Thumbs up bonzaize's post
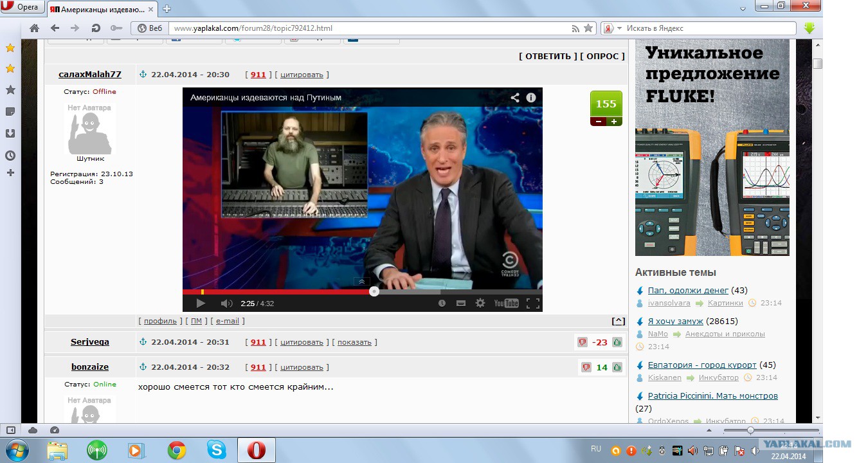Screen dimensions: 868x463 [x=617, y=367]
